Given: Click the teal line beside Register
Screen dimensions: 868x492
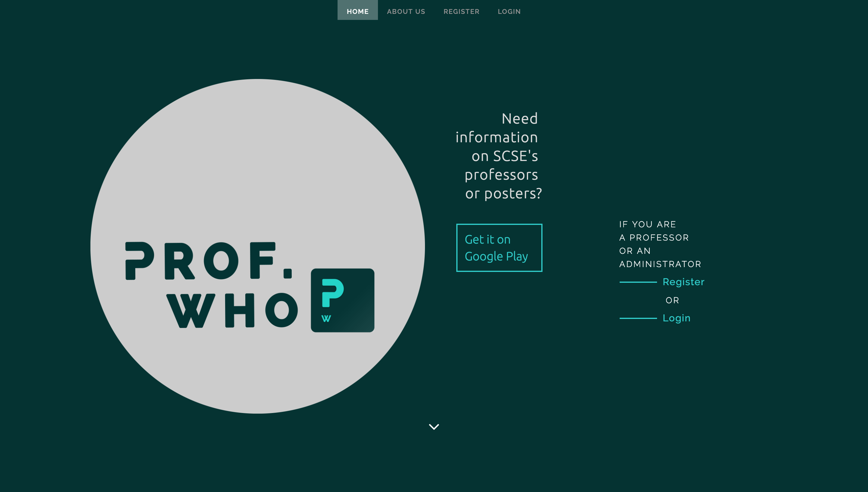Looking at the screenshot, I should pyautogui.click(x=638, y=282).
